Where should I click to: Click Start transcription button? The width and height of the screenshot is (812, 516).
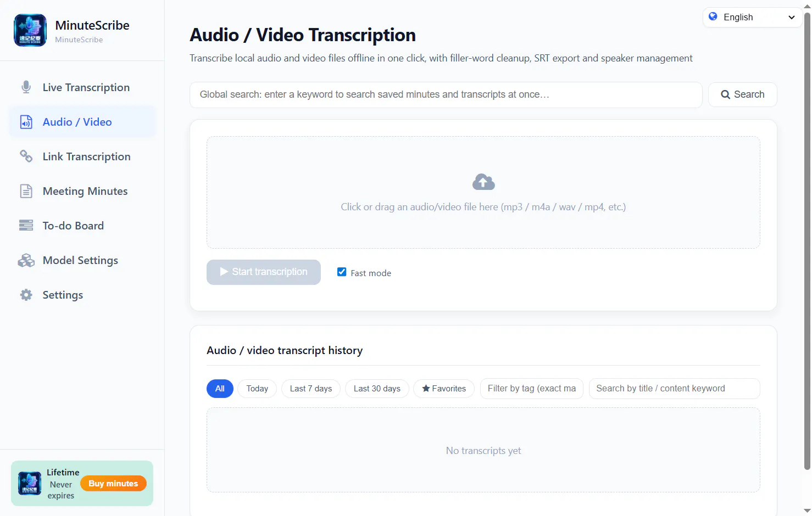264,272
